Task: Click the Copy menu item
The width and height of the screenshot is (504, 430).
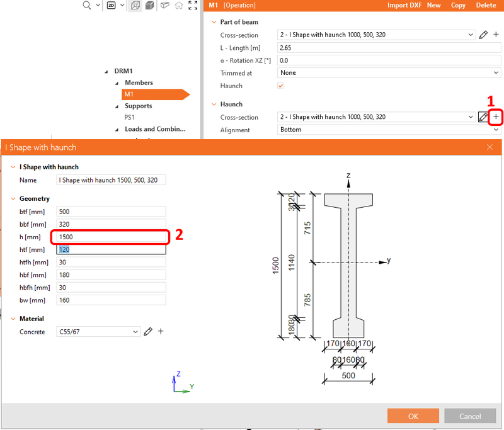Action: (x=458, y=5)
